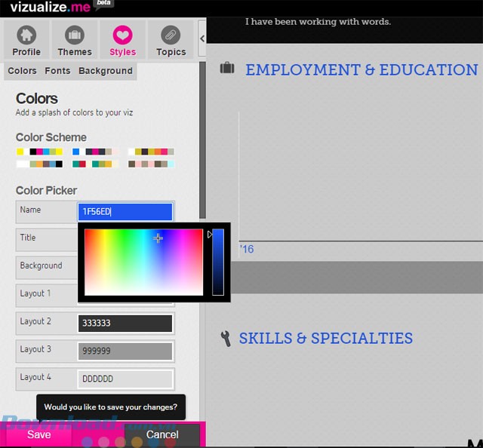
Task: Open the Background sub-tab
Action: (x=106, y=71)
